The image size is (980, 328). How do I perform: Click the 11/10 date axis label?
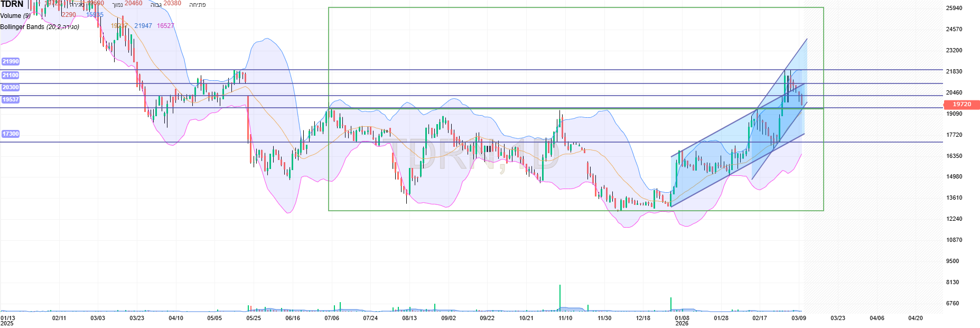[565, 318]
